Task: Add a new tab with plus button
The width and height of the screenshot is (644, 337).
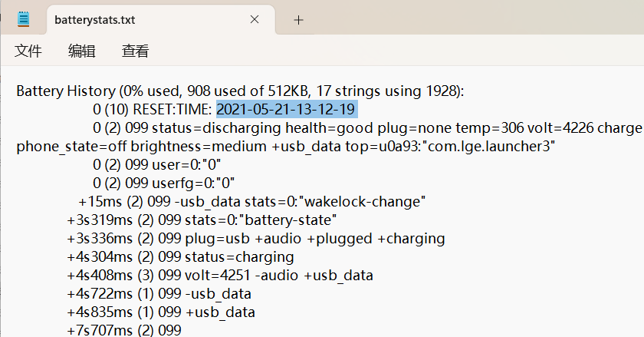Action: (x=298, y=20)
